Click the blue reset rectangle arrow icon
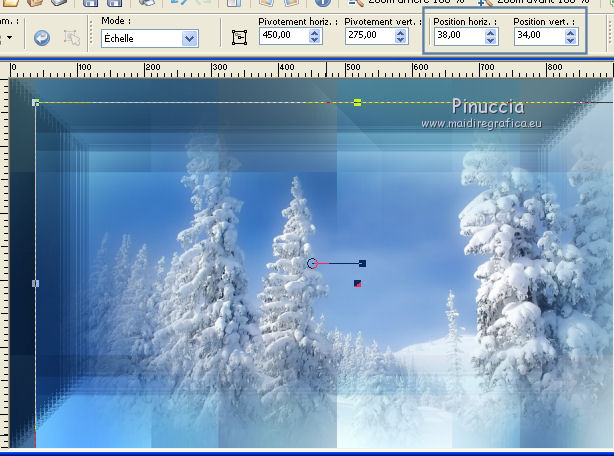 (42, 38)
